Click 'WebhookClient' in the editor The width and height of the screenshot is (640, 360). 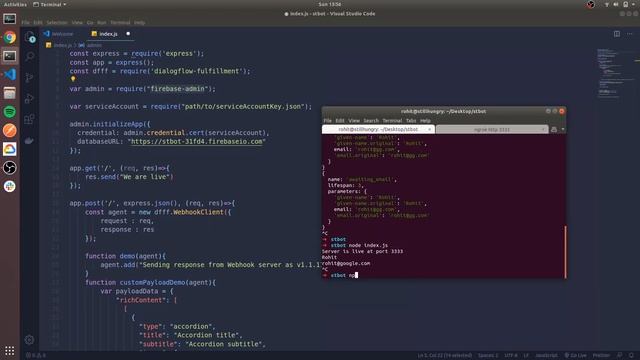click(198, 212)
